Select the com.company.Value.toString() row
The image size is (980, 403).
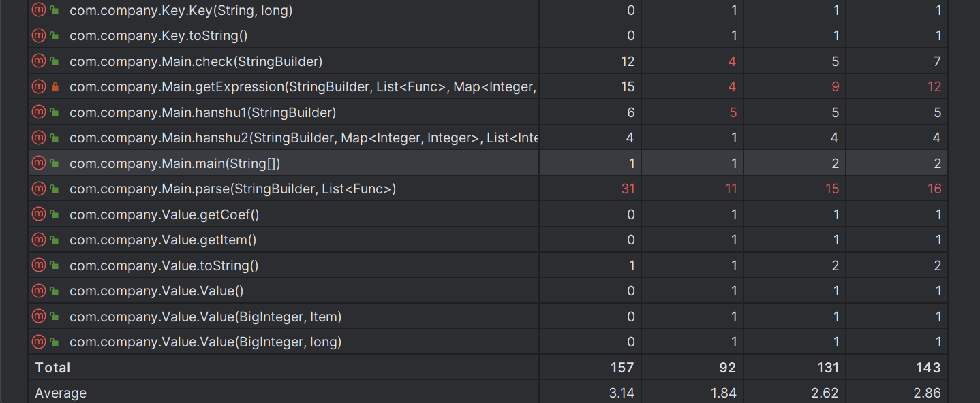(x=164, y=265)
